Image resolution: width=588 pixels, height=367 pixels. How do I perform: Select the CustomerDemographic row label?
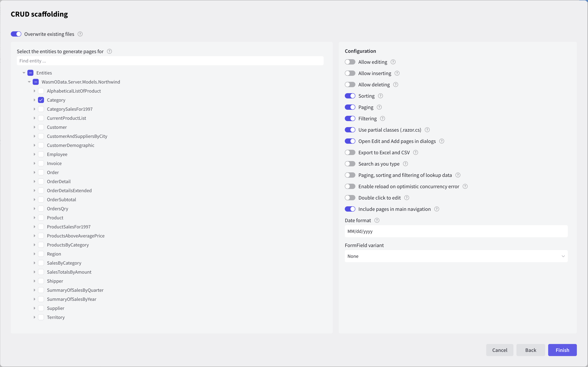70,145
